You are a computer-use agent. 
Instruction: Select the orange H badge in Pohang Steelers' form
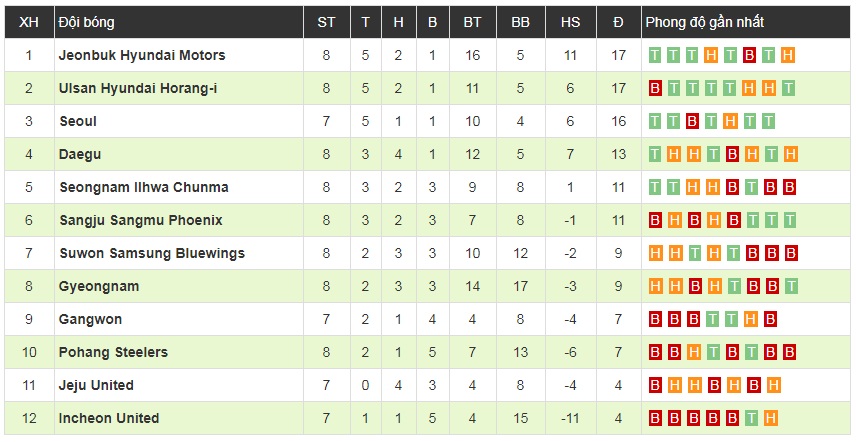tap(693, 353)
